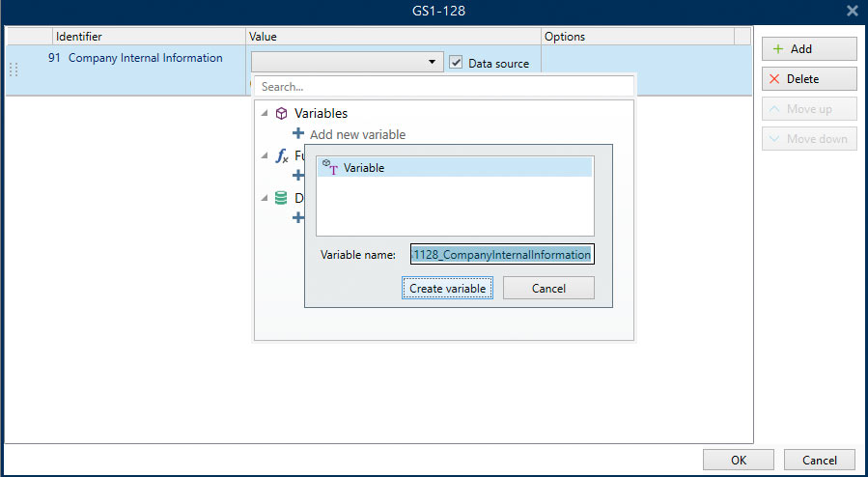The image size is (868, 477).
Task: Open the Value dropdown arrow
Action: pos(432,63)
